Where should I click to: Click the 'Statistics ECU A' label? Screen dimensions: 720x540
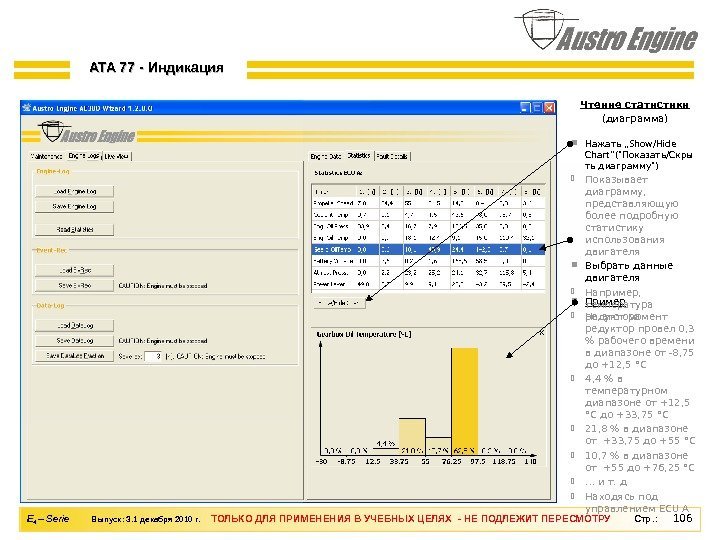[x=338, y=173]
